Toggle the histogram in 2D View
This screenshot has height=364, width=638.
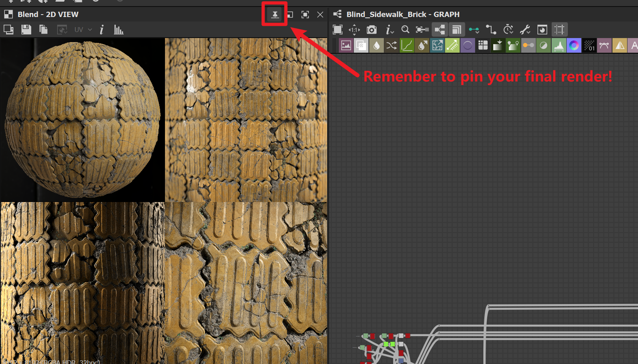coord(119,30)
